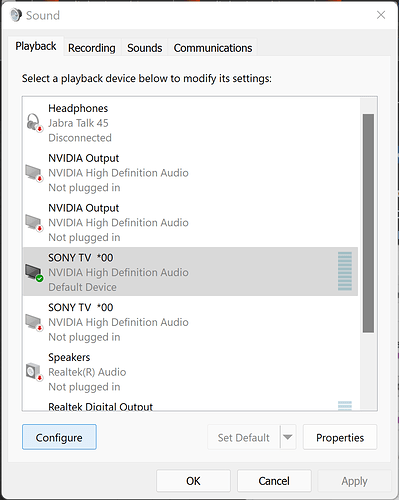Screen dimensions: 399x500
Task: Click the default SONY TV device icon
Action: pyautogui.click(x=34, y=272)
